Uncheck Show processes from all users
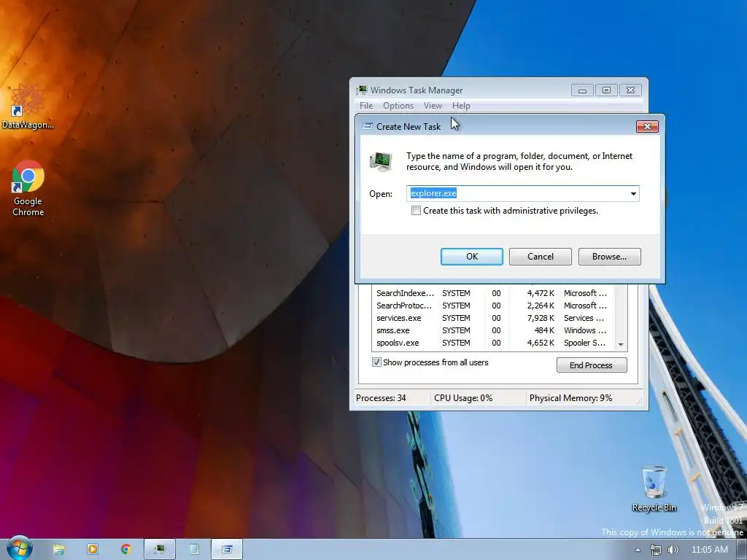 click(376, 362)
